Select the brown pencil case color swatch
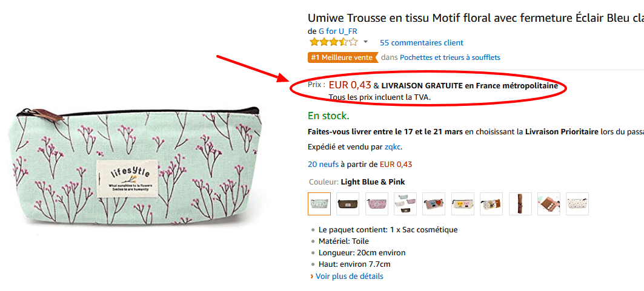The height and width of the screenshot is (291, 644). click(x=348, y=204)
